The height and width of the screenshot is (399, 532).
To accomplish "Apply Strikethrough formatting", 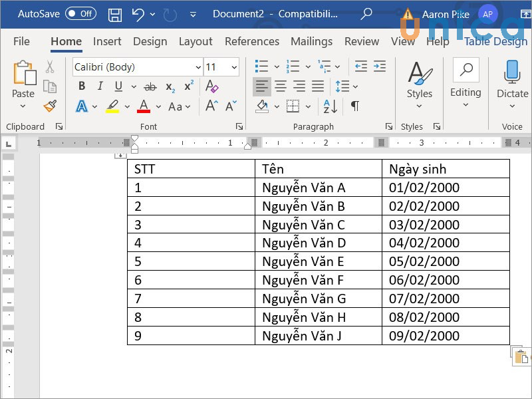I will [x=150, y=87].
